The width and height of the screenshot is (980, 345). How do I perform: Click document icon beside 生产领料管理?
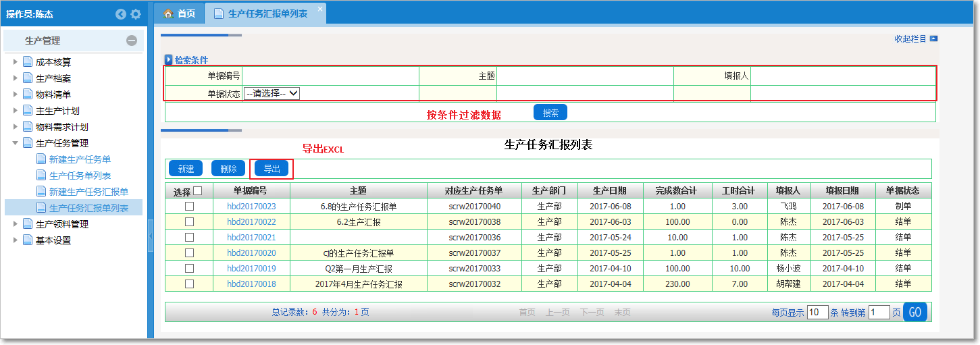click(x=28, y=224)
